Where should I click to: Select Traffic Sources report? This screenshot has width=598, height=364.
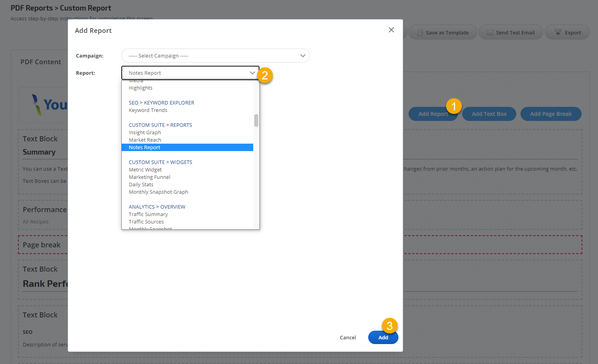(146, 222)
